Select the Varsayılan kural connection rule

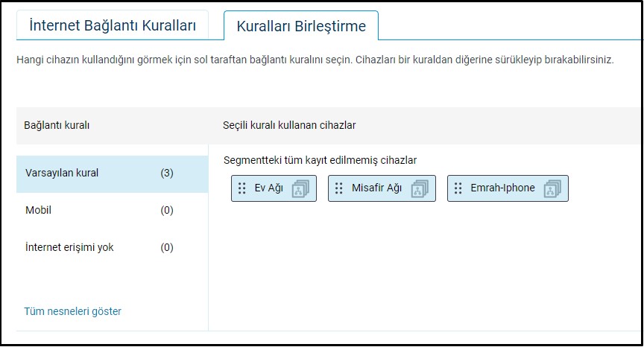(x=63, y=173)
